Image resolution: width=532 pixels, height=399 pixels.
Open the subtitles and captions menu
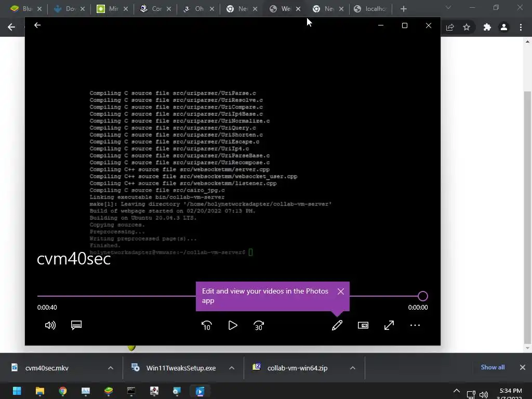tap(76, 325)
